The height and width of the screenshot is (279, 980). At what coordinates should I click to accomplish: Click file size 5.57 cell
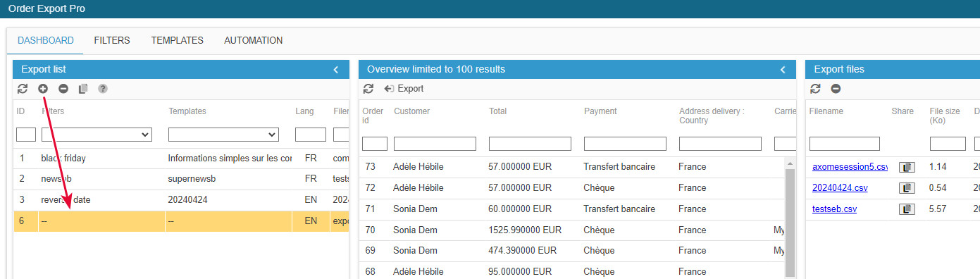point(939,209)
